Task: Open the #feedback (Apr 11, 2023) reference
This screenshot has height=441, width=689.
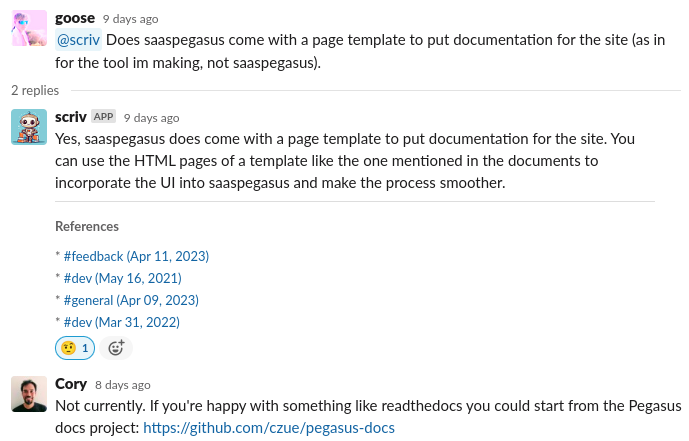Action: pos(136,256)
